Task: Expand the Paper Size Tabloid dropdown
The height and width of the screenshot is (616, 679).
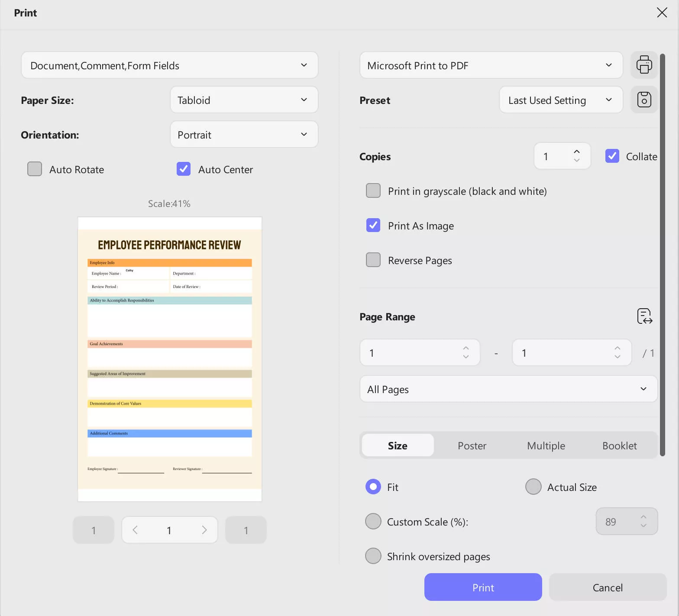Action: 244,100
